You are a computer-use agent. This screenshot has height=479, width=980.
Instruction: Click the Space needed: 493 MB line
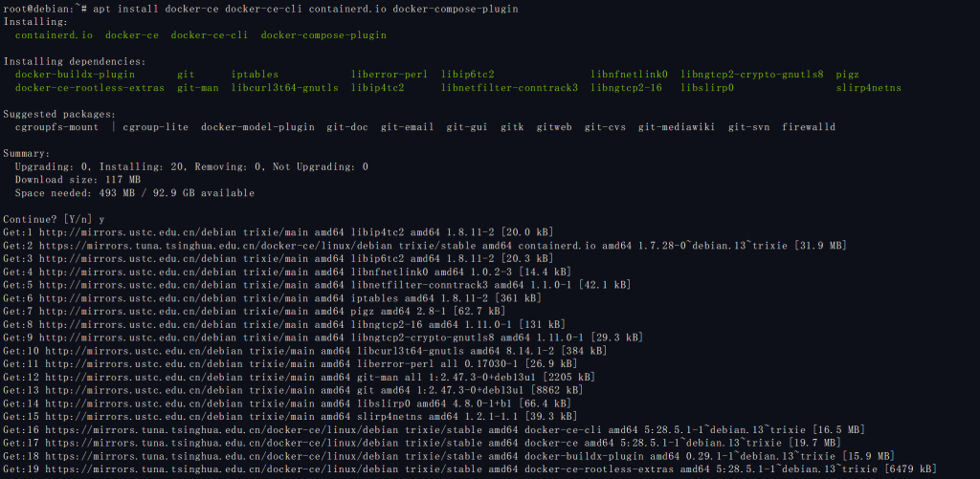[134, 193]
